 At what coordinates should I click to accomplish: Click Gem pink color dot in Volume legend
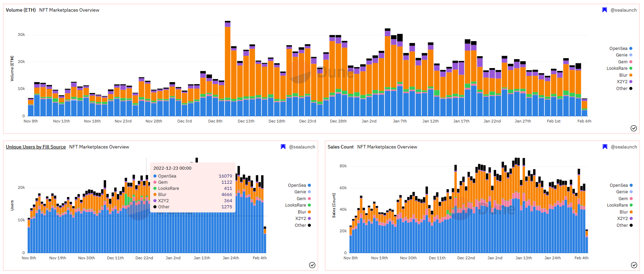(631, 62)
